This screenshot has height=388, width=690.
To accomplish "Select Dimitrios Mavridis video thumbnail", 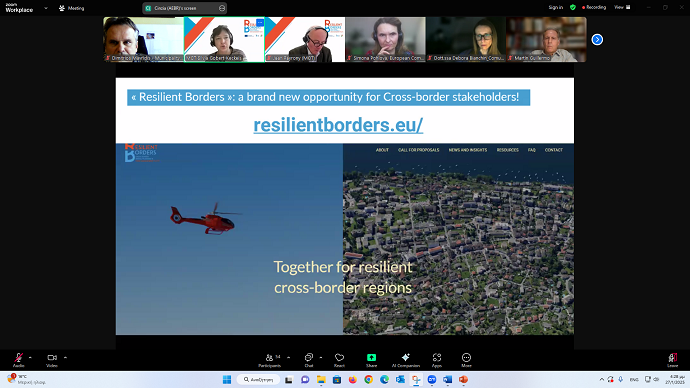I will pyautogui.click(x=143, y=39).
